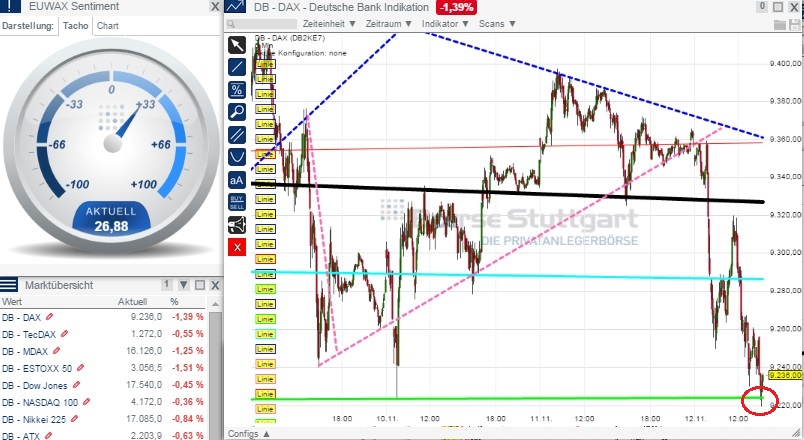Select the aA text annotation tool
Viewport: 804px width, 440px height.
237,180
